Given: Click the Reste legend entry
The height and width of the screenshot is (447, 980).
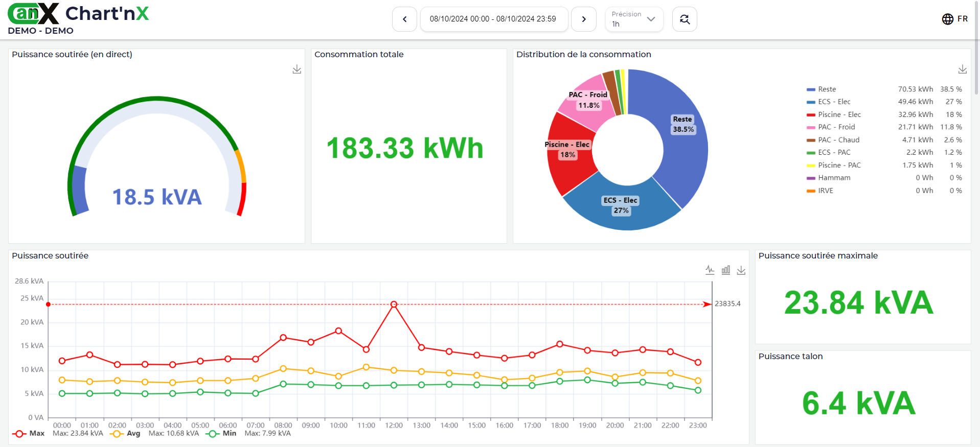Looking at the screenshot, I should pyautogui.click(x=827, y=89).
